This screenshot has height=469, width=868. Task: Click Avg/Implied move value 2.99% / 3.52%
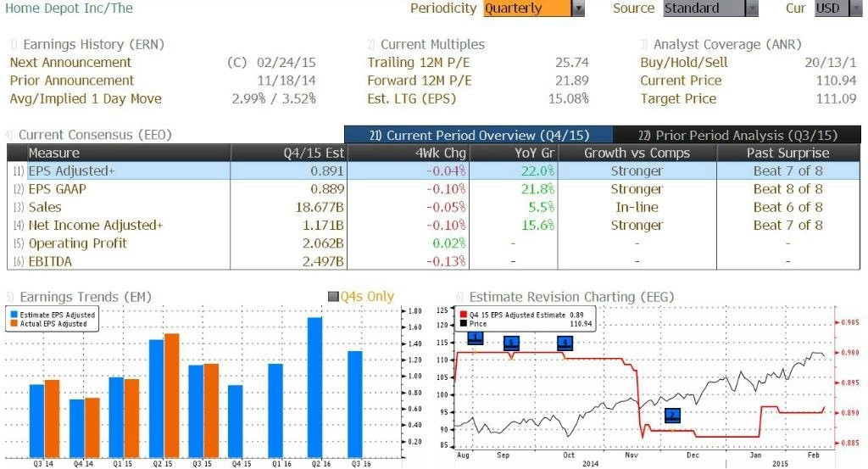coord(274,98)
